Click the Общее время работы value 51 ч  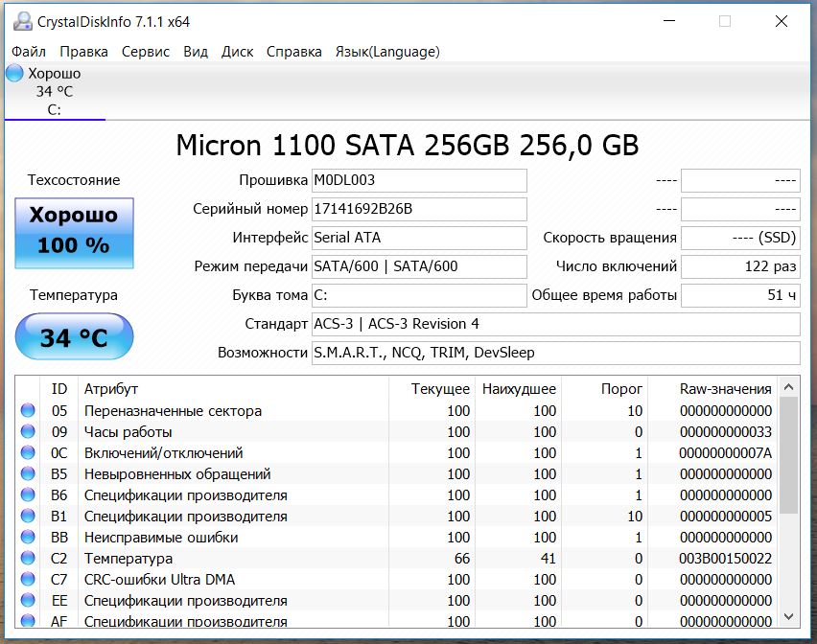click(740, 295)
